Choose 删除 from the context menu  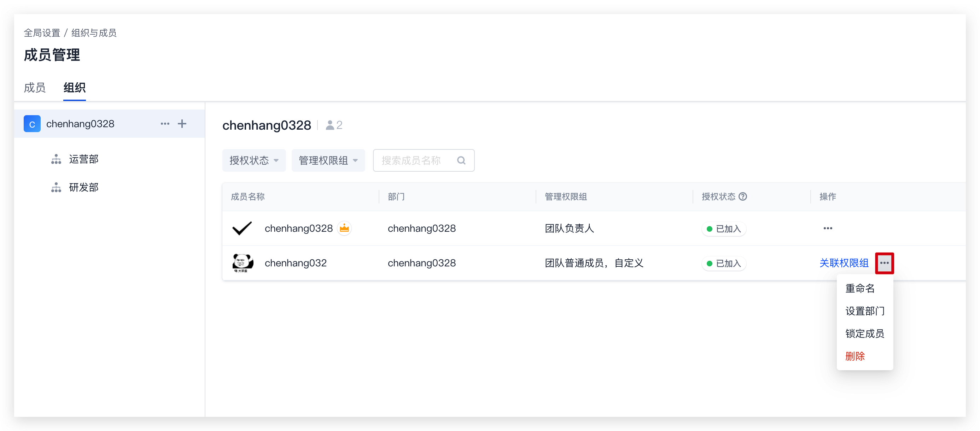coord(855,356)
